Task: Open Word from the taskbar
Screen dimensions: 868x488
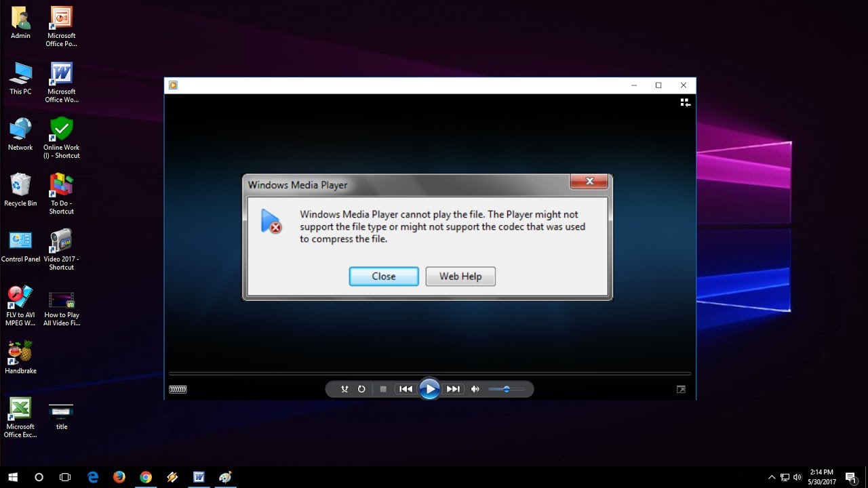Action: [199, 477]
